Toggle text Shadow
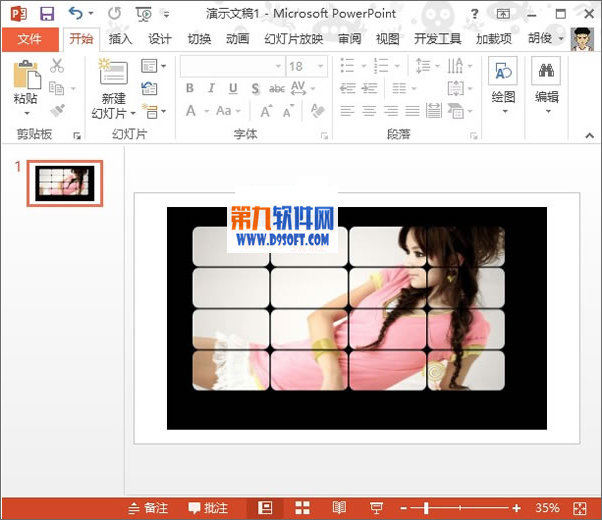602x520 pixels. (255, 89)
